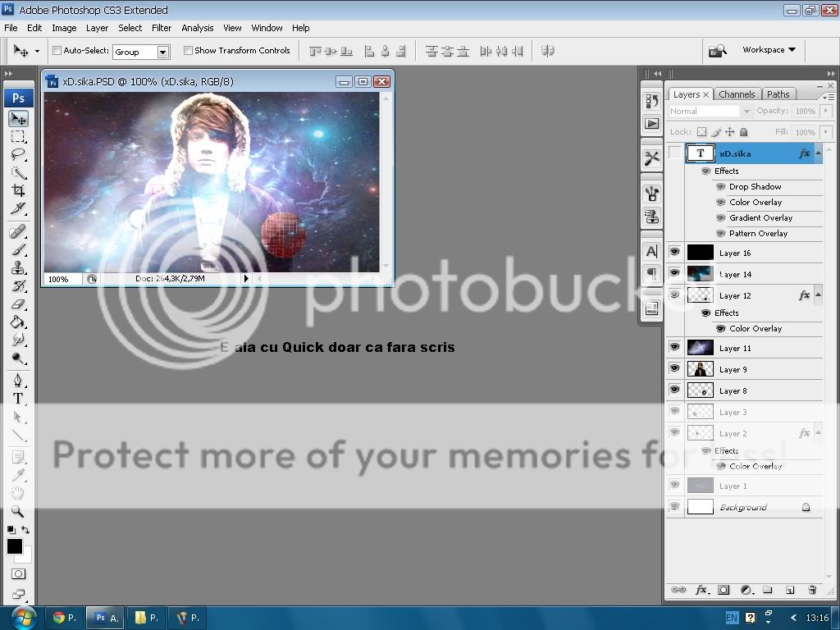Click the delete layer trash icon

812,590
